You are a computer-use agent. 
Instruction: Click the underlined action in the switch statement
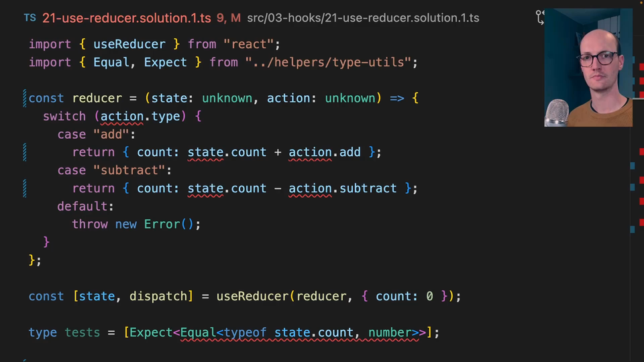(x=122, y=116)
